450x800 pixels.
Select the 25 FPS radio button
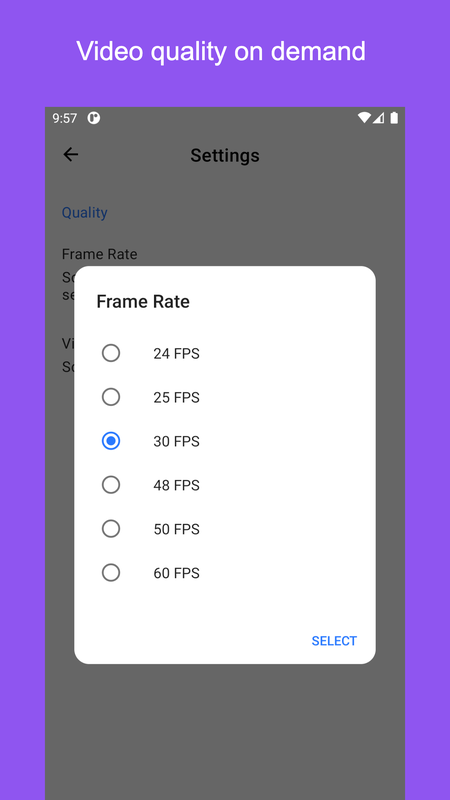(111, 397)
